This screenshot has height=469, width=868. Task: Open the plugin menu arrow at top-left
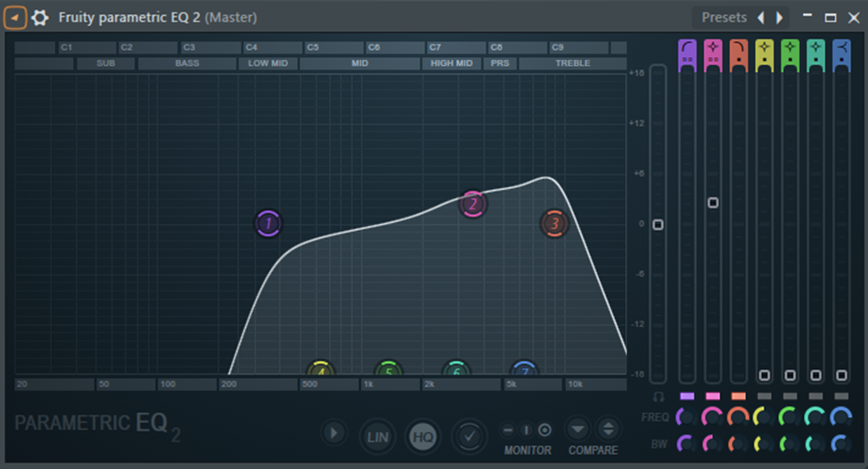click(15, 17)
